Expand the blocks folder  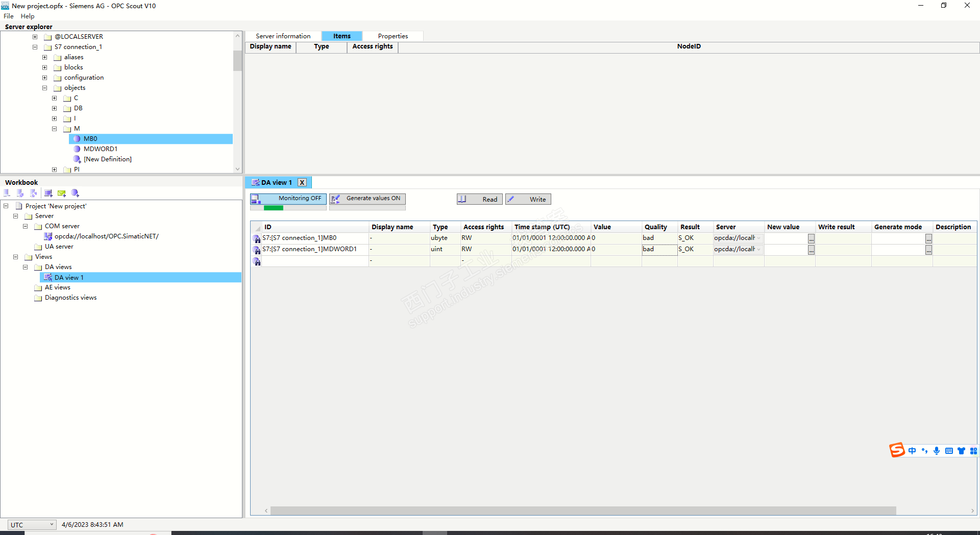(x=44, y=67)
